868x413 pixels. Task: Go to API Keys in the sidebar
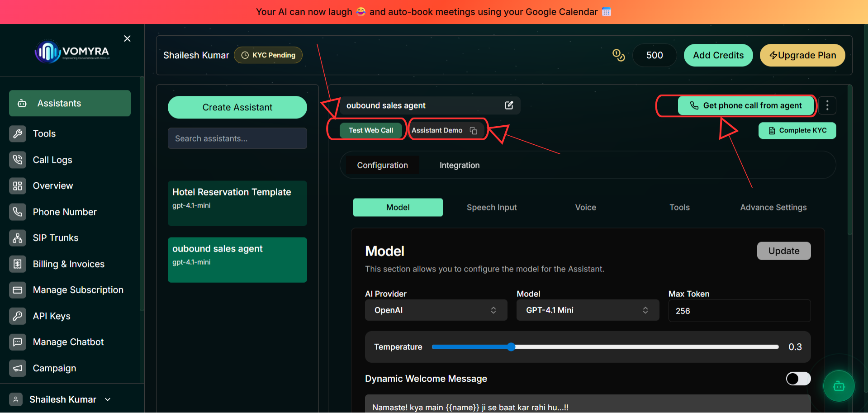(x=52, y=316)
